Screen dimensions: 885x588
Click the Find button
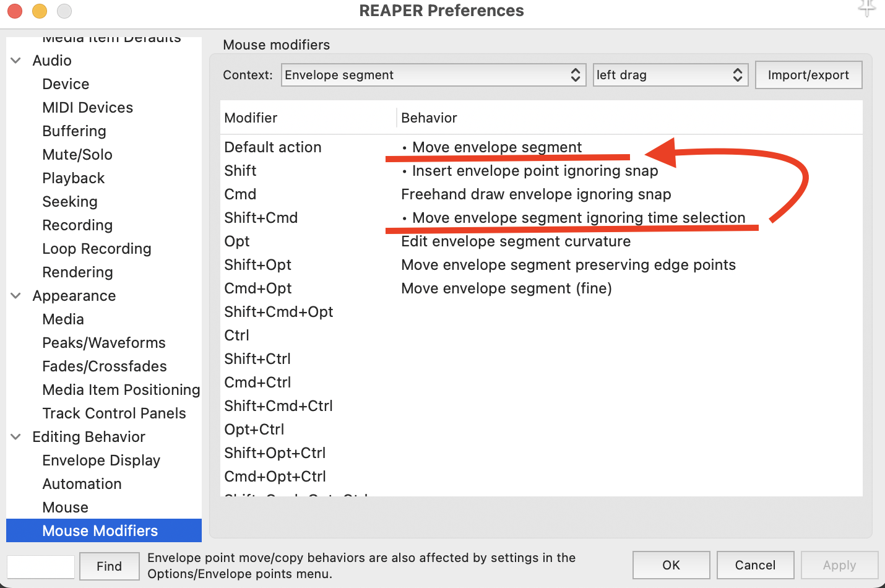pyautogui.click(x=109, y=566)
